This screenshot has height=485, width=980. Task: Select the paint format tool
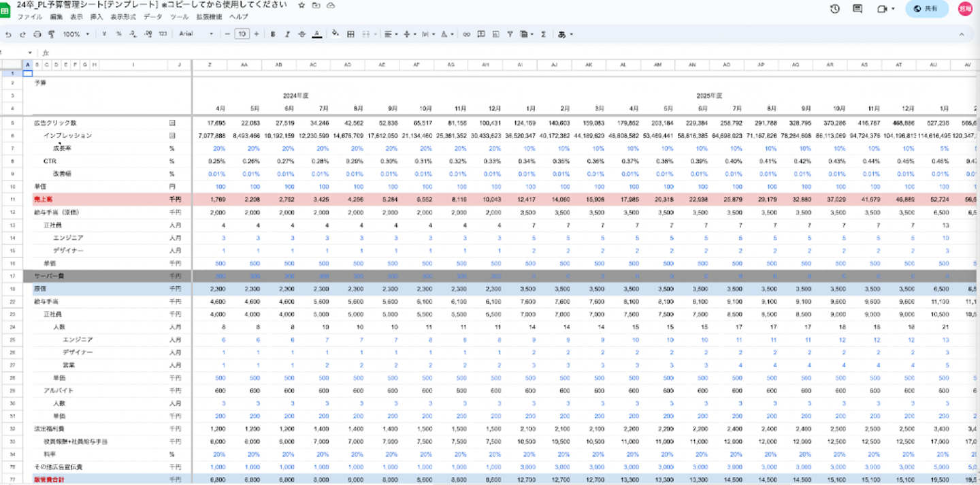coord(52,34)
